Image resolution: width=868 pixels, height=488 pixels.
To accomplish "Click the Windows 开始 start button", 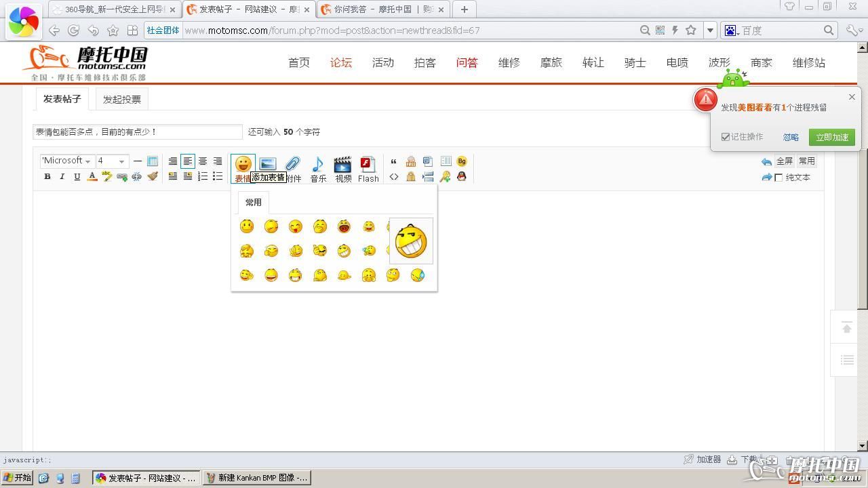I will [18, 478].
